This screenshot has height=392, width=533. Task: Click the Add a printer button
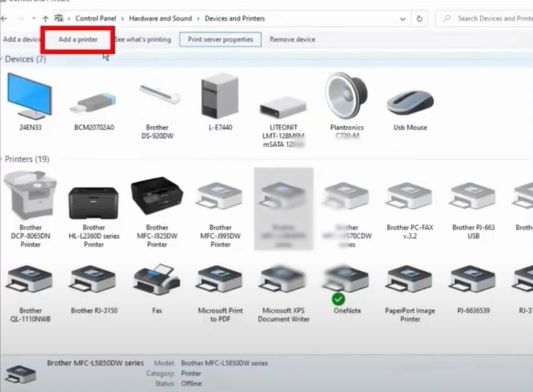77,39
